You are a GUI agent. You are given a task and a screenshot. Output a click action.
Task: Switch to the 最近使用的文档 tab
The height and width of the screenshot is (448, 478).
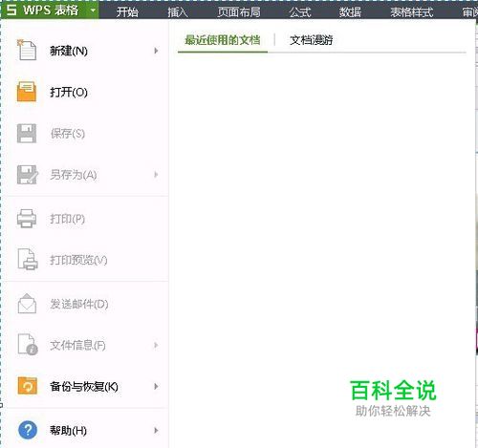pos(223,40)
